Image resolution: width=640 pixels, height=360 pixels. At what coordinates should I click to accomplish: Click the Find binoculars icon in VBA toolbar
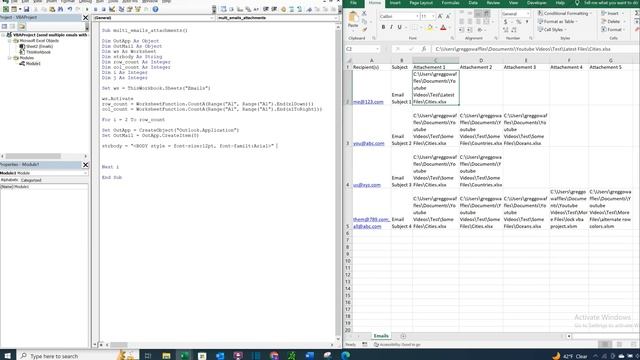(x=60, y=9)
